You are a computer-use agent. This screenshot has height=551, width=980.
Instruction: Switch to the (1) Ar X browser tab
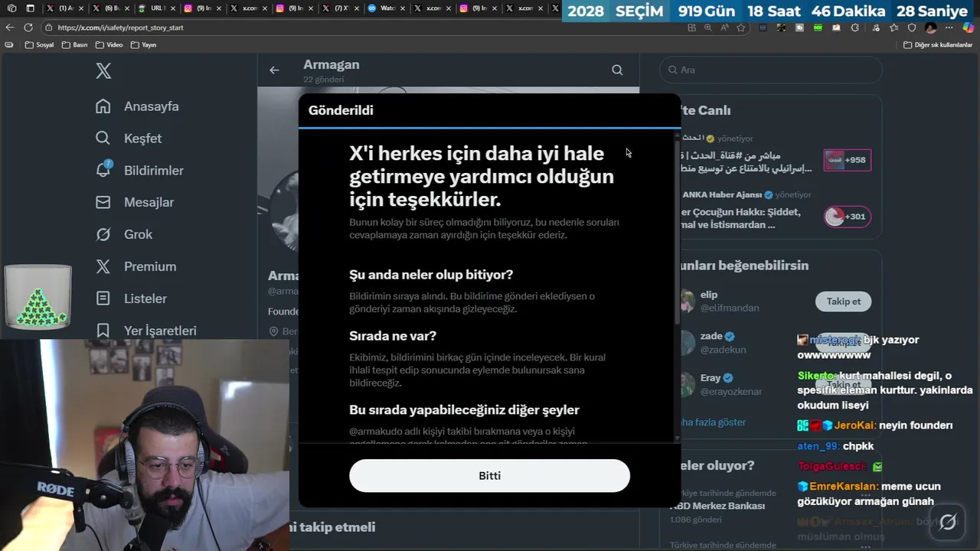click(64, 8)
